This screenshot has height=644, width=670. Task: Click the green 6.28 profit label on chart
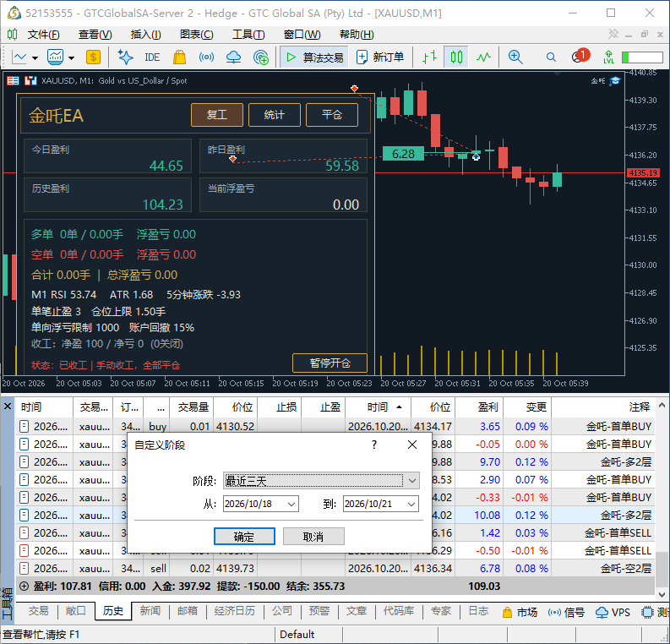[403, 154]
